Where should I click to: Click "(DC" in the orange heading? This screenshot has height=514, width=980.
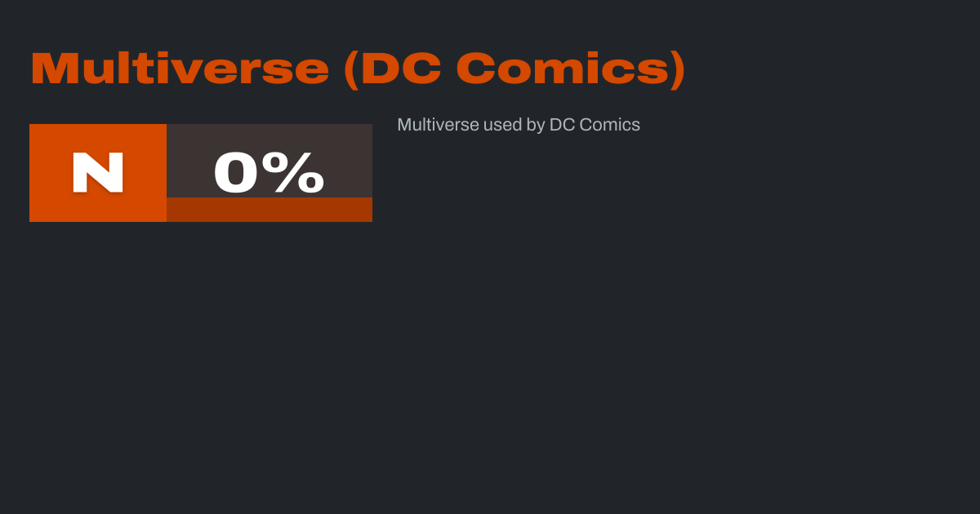click(x=393, y=69)
